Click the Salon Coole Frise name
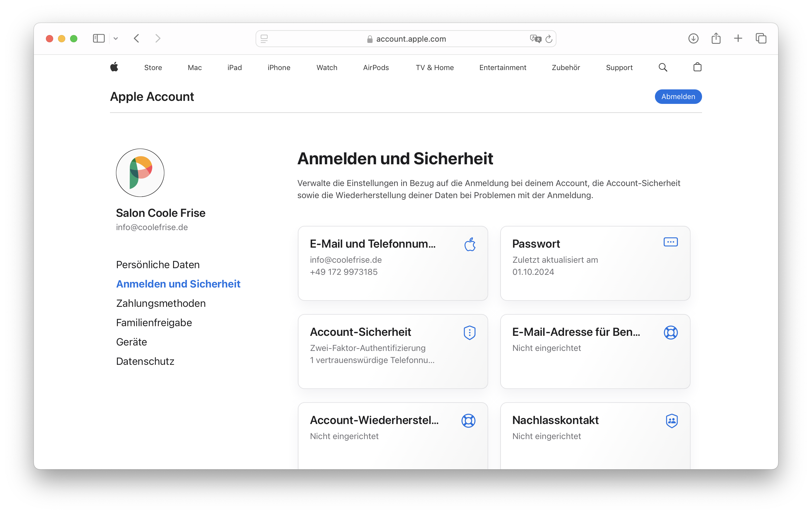Viewport: 812px width, 514px height. point(160,213)
